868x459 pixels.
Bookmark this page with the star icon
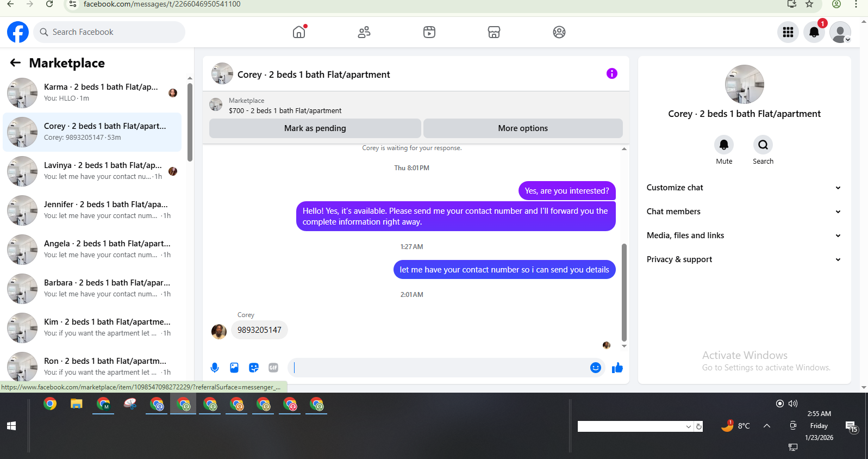[809, 4]
